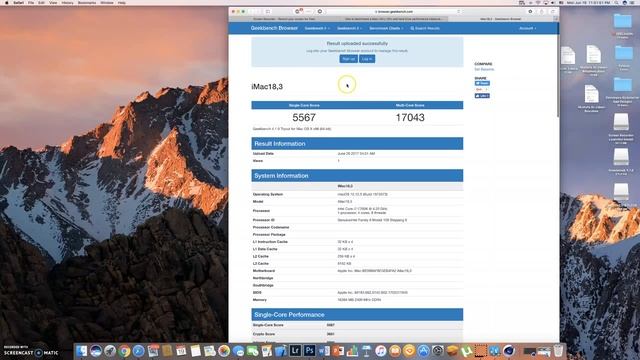The image size is (640, 360).
Task: Open Trash in the Dock
Action: pyautogui.click(x=558, y=351)
